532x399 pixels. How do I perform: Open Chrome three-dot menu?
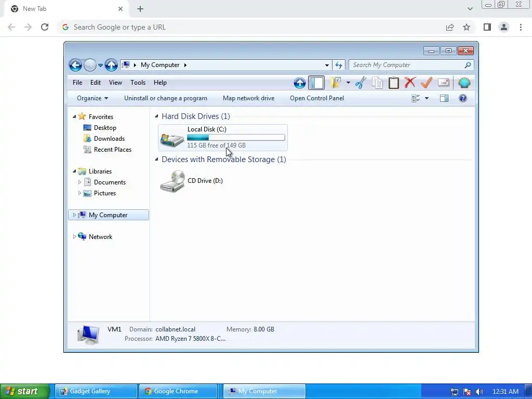521,27
